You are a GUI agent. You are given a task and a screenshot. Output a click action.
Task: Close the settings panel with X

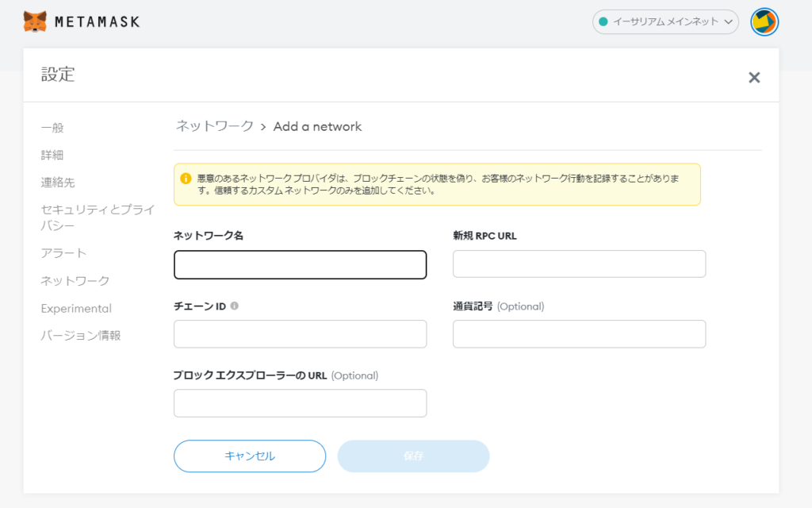[x=754, y=77]
